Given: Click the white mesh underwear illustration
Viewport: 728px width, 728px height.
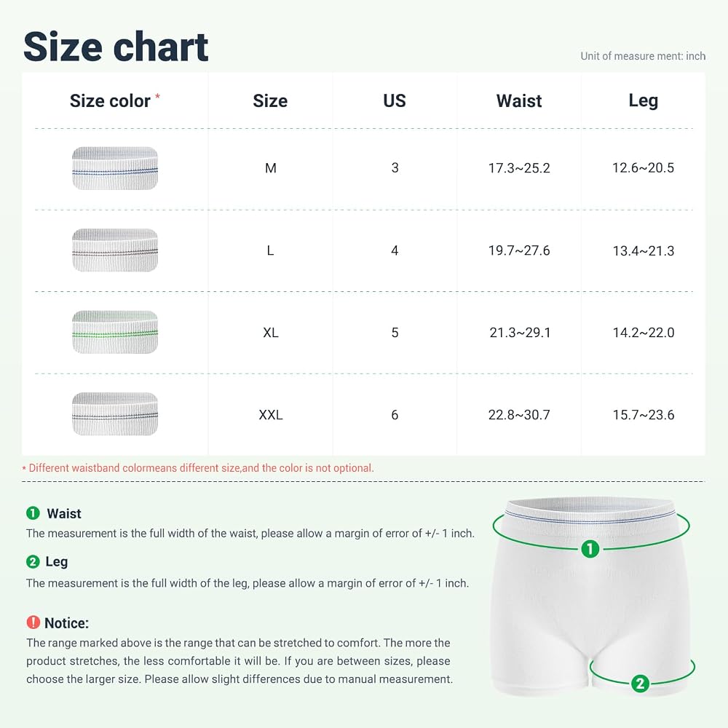Looking at the screenshot, I should [x=591, y=597].
